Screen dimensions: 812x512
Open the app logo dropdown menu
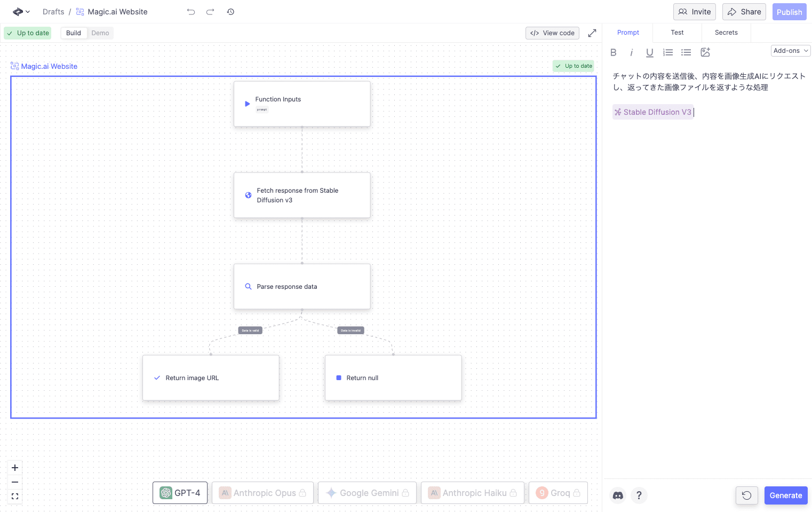tap(21, 12)
